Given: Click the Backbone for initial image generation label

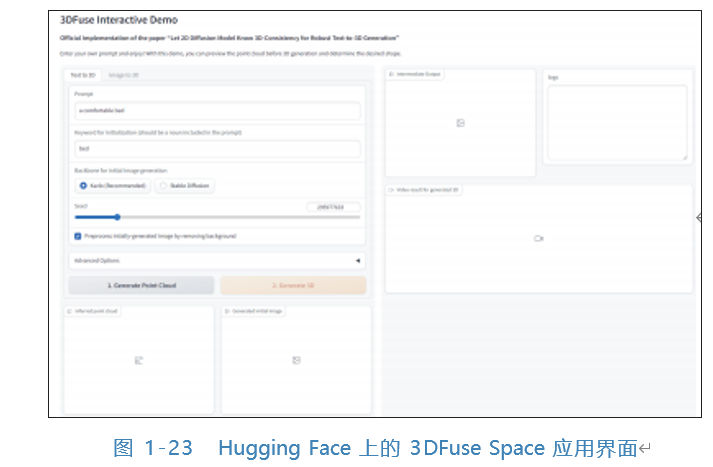Looking at the screenshot, I should (121, 171).
